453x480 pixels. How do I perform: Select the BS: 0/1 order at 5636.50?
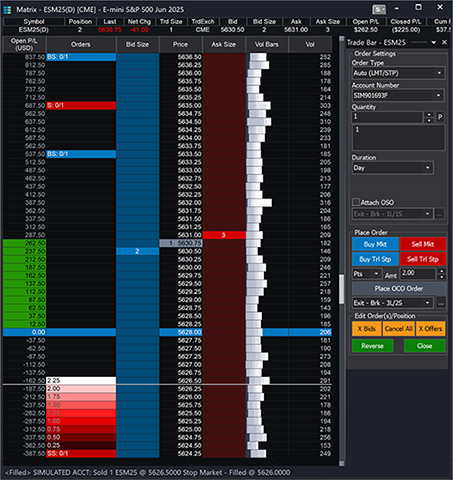point(81,57)
